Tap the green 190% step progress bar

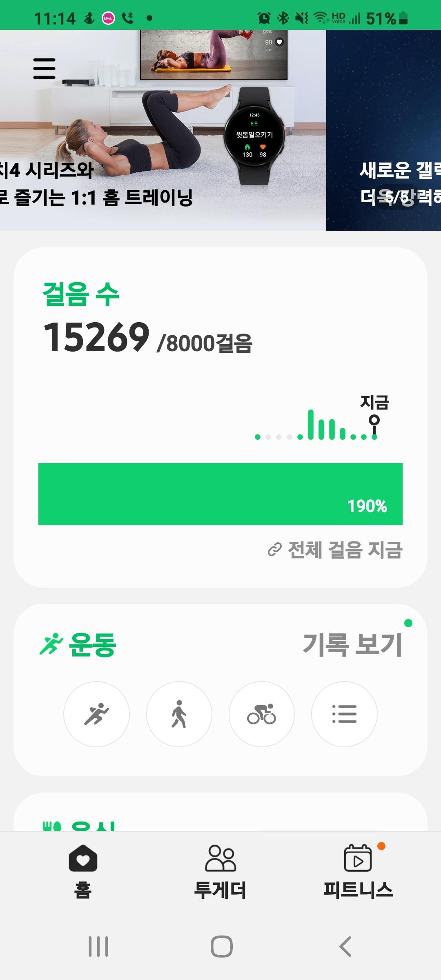[x=220, y=494]
